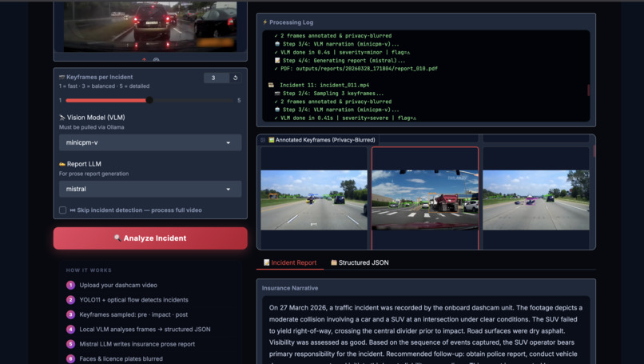Click the '1 = fast · 3 = balanced · 5 = detailed' hint
The image size is (644, 364).
coord(105,86)
